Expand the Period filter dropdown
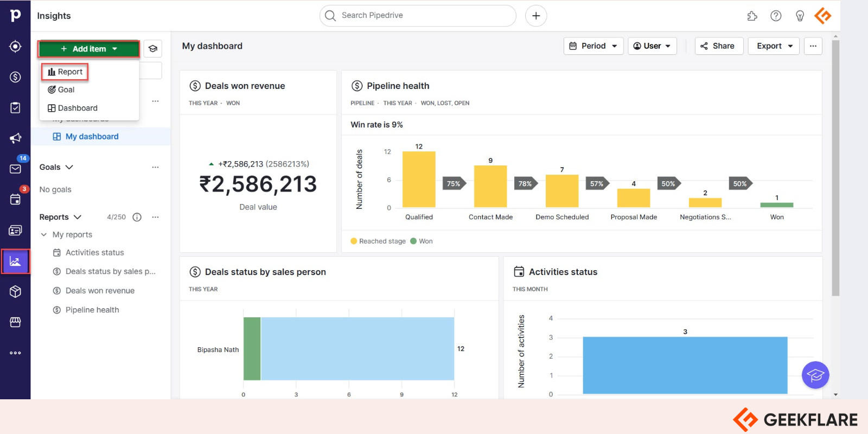868x434 pixels. click(x=593, y=46)
